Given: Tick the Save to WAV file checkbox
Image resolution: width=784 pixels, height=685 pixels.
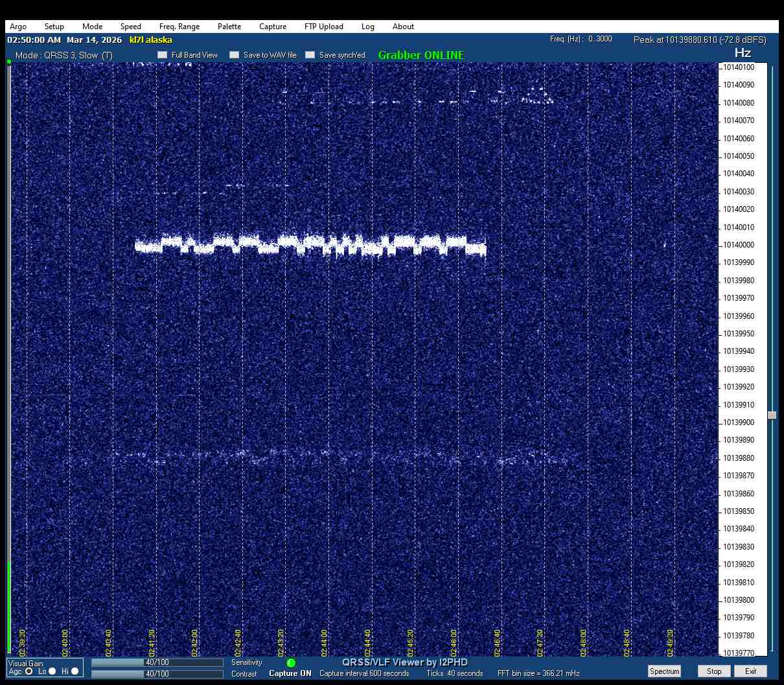Looking at the screenshot, I should (x=235, y=55).
